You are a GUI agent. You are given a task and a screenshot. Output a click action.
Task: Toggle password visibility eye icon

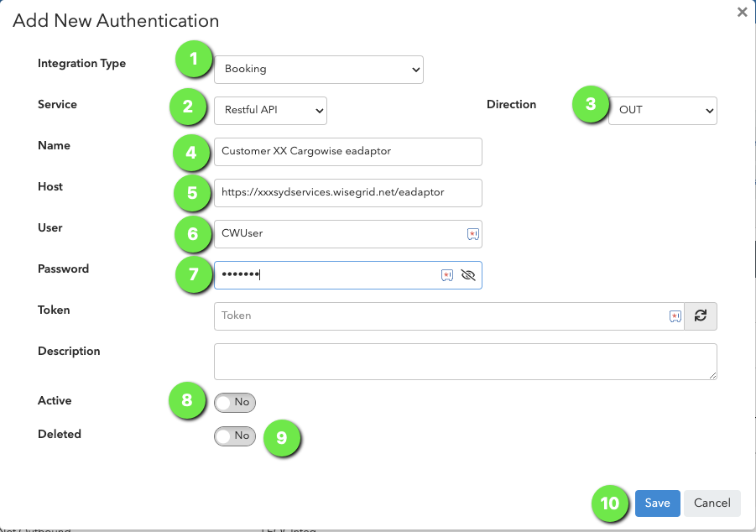(467, 275)
